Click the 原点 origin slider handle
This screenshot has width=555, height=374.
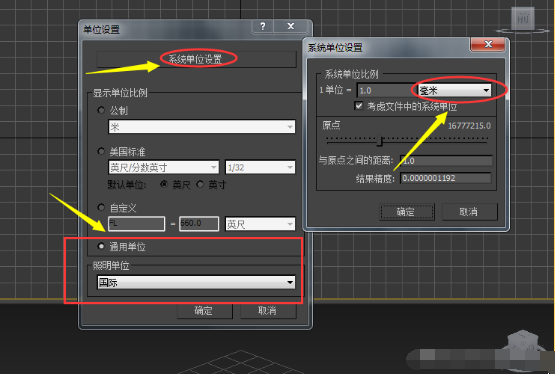point(380,140)
